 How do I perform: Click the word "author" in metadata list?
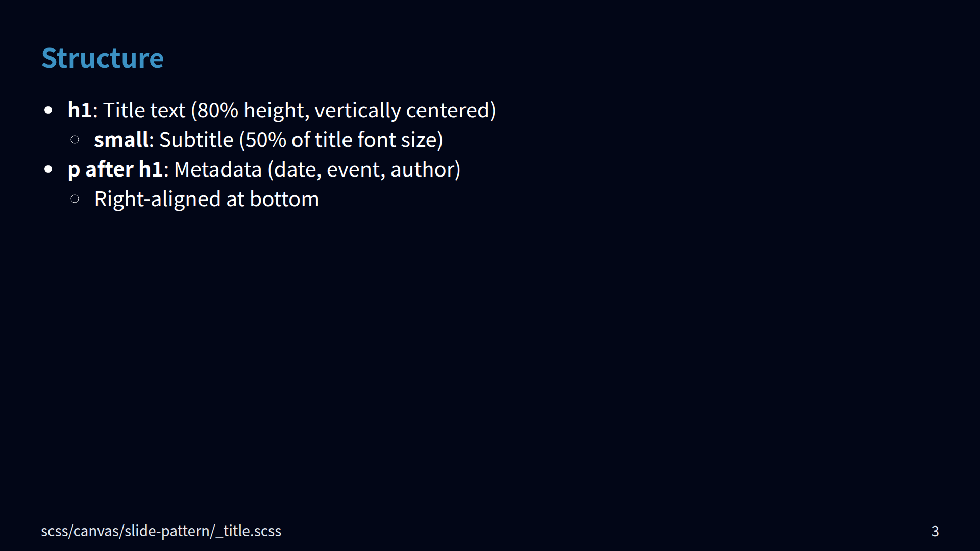[x=422, y=169]
